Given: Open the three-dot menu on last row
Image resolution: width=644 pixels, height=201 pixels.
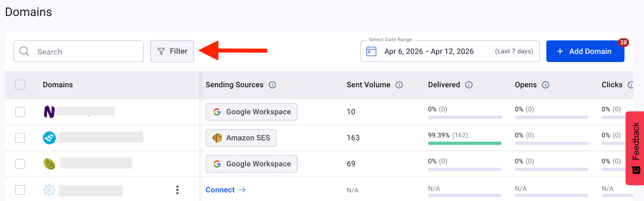Looking at the screenshot, I should pyautogui.click(x=177, y=190).
